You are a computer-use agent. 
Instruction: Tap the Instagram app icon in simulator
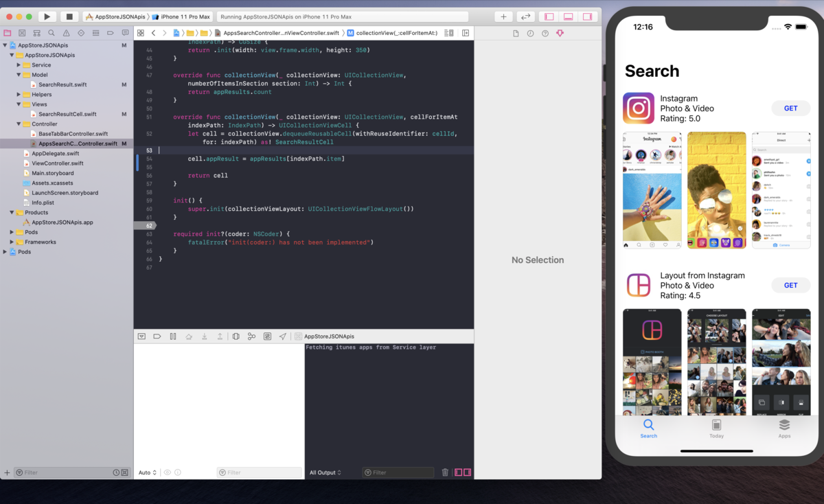tap(639, 108)
